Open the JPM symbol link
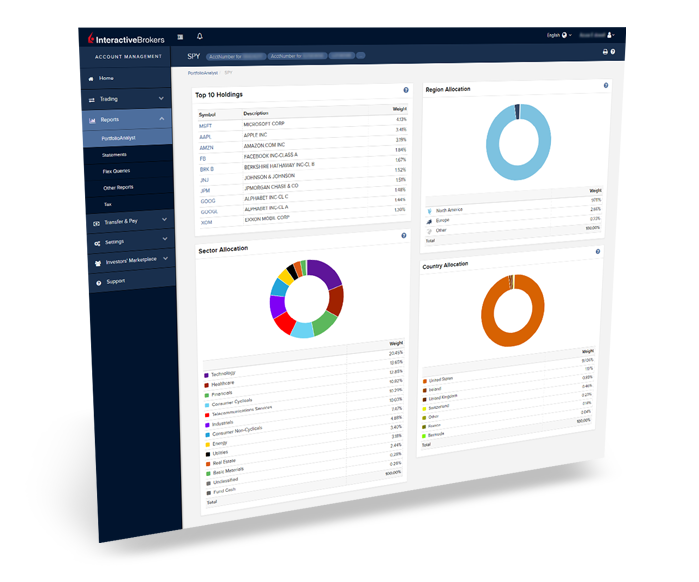 [205, 191]
